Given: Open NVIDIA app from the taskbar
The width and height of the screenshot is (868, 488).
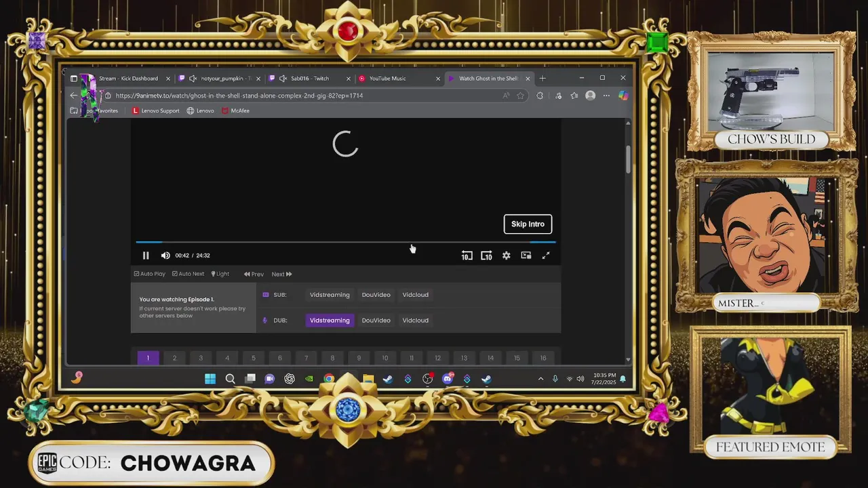Looking at the screenshot, I should (x=309, y=379).
